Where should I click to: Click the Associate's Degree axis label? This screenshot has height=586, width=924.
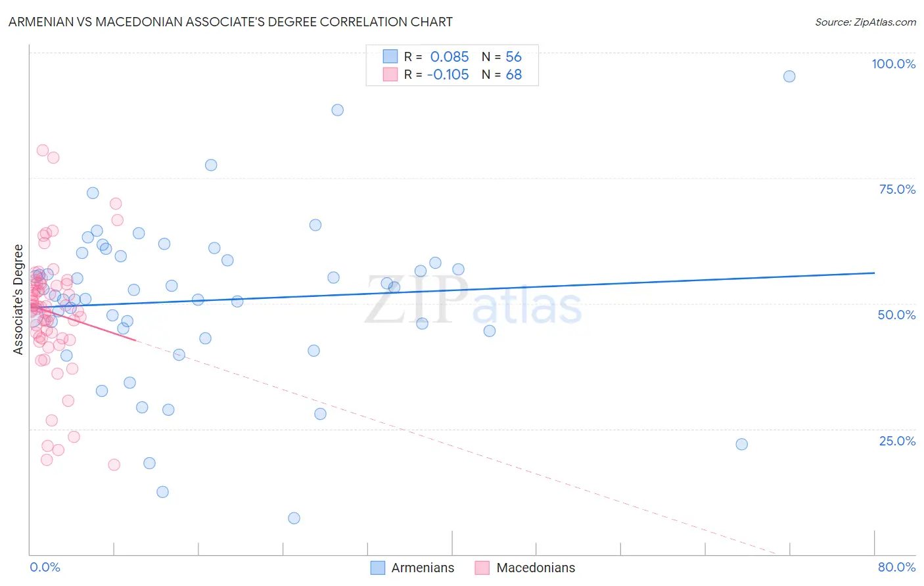(x=18, y=300)
